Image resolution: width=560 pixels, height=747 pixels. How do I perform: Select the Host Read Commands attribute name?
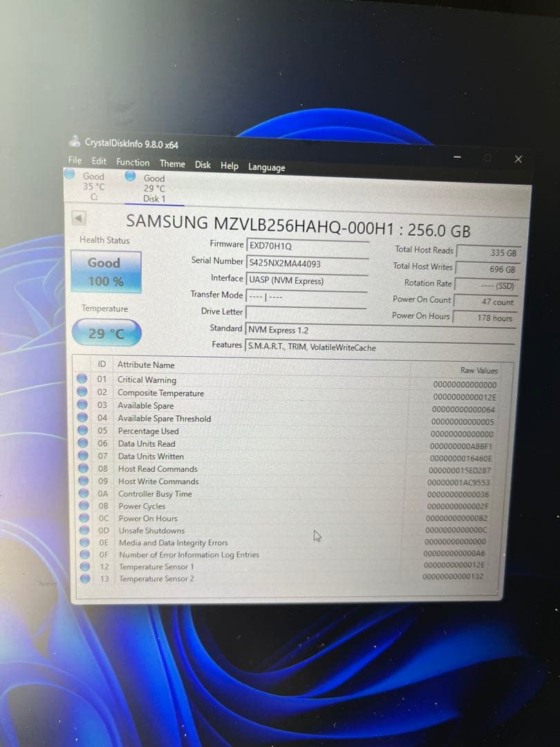(x=158, y=469)
